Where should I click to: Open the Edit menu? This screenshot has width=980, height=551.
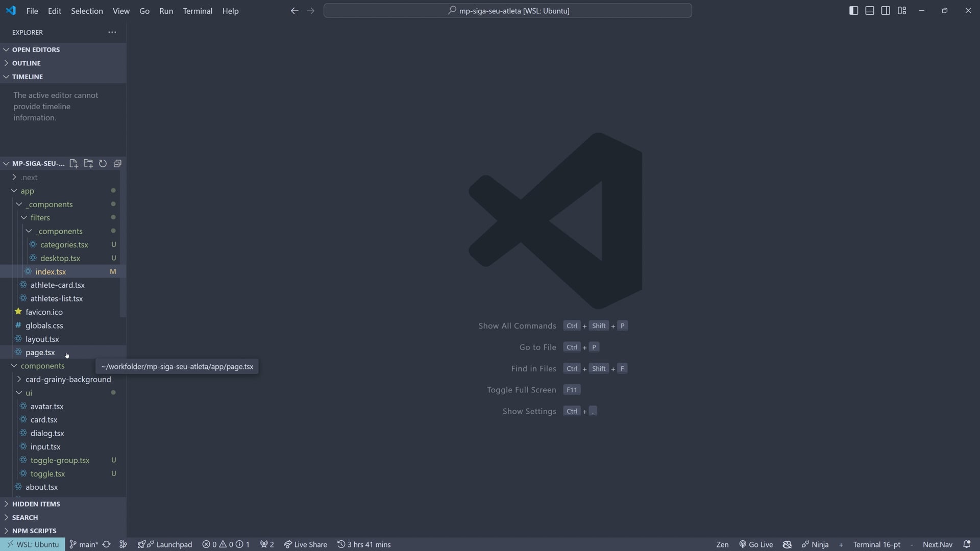(x=55, y=11)
